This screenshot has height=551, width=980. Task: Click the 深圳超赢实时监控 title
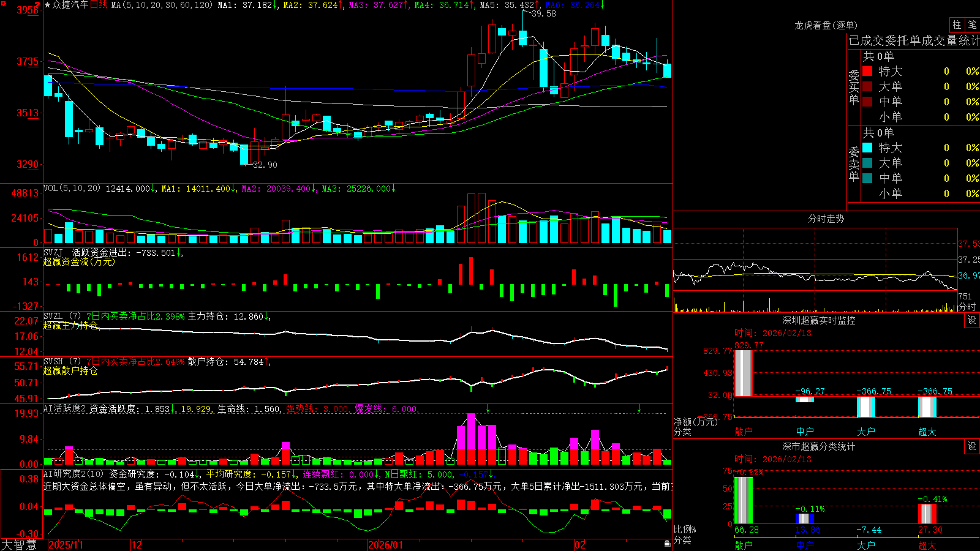(x=818, y=320)
